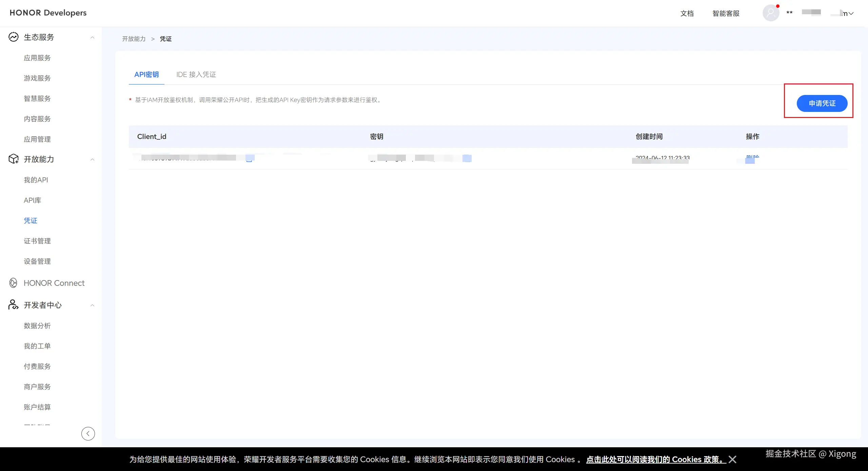Click the 开发者中心 person icon
Image resolution: width=868 pixels, height=471 pixels.
pyautogui.click(x=14, y=305)
